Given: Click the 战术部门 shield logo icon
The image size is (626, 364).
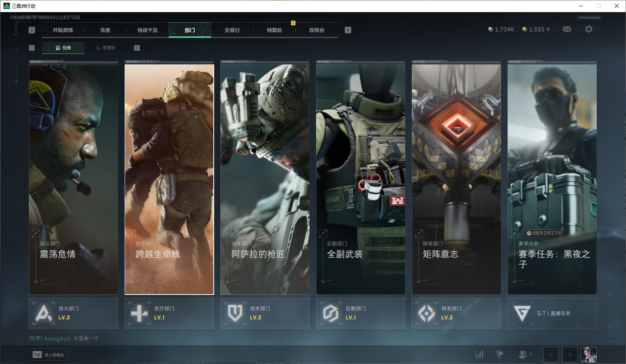Looking at the screenshot, I should (235, 313).
